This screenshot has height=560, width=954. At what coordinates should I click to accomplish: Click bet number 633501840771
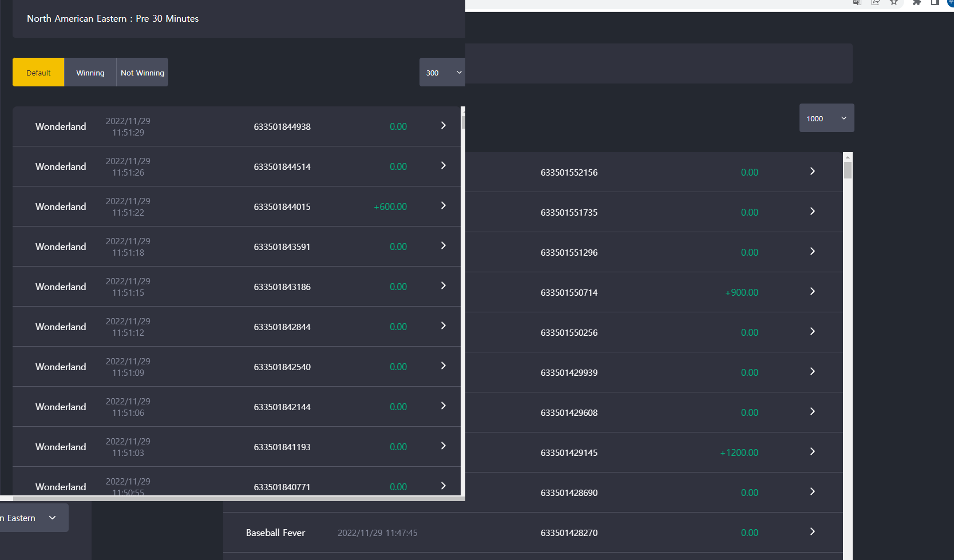click(x=282, y=487)
